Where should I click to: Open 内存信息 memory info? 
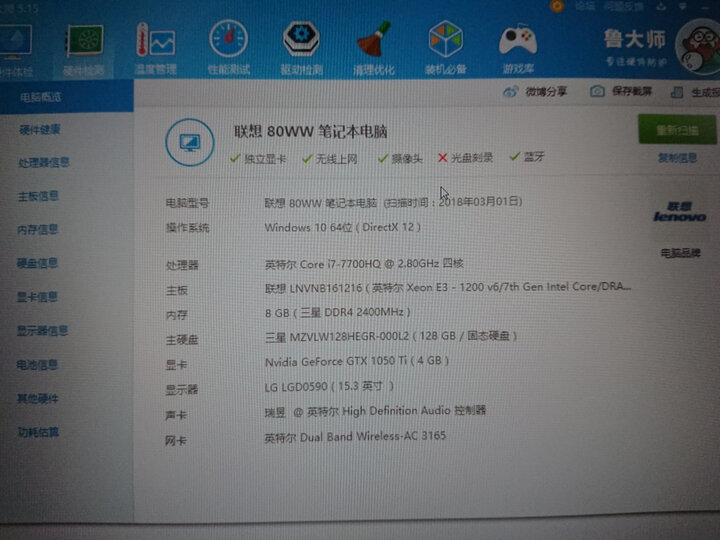(x=38, y=229)
